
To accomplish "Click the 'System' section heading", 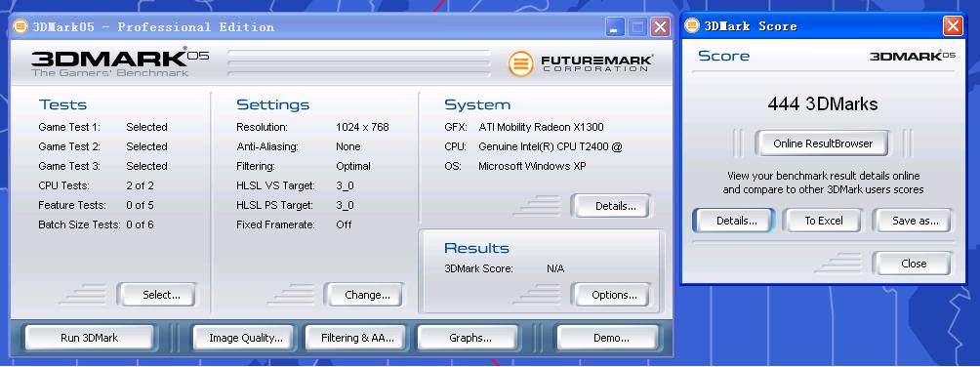I will point(477,104).
